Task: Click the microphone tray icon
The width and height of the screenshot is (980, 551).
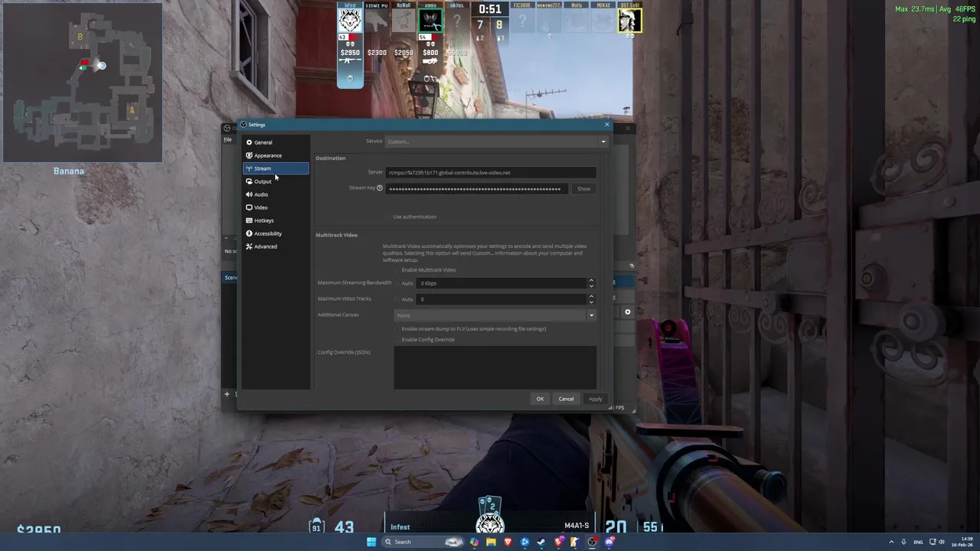Action: [903, 542]
